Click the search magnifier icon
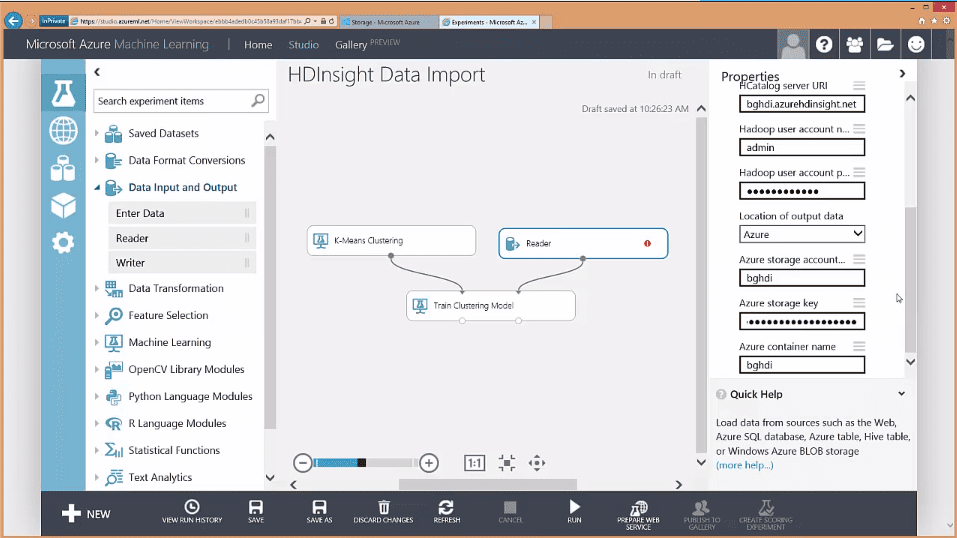The height and width of the screenshot is (538, 957). coord(258,100)
